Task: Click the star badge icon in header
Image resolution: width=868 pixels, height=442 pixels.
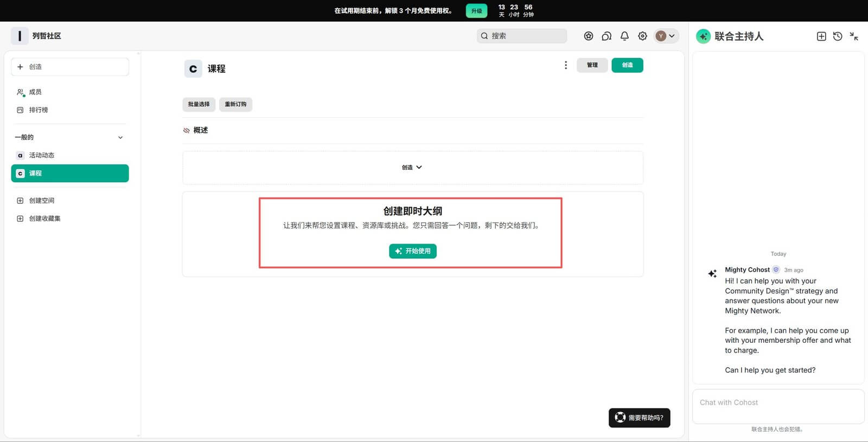Action: coord(589,36)
